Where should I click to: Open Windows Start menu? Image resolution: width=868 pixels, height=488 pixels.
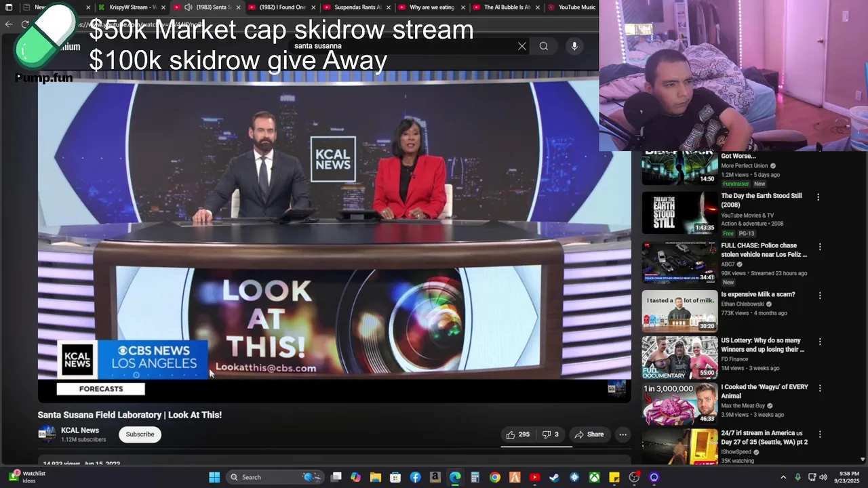pos(214,477)
